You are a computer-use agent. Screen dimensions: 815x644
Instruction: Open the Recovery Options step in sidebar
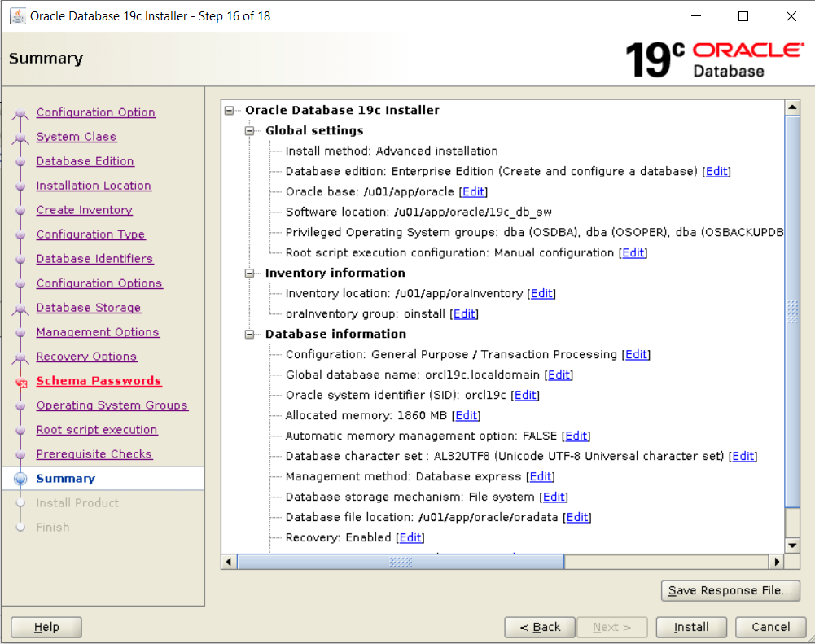86,357
